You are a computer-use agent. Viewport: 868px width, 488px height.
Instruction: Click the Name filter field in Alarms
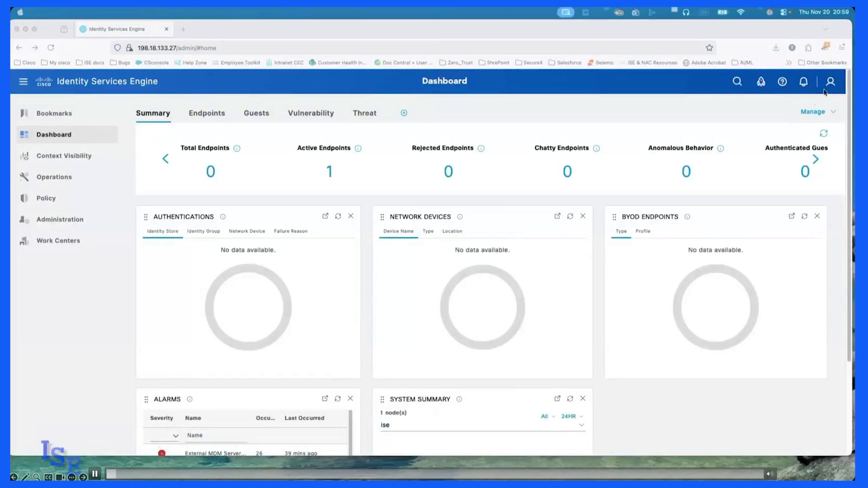pos(216,436)
